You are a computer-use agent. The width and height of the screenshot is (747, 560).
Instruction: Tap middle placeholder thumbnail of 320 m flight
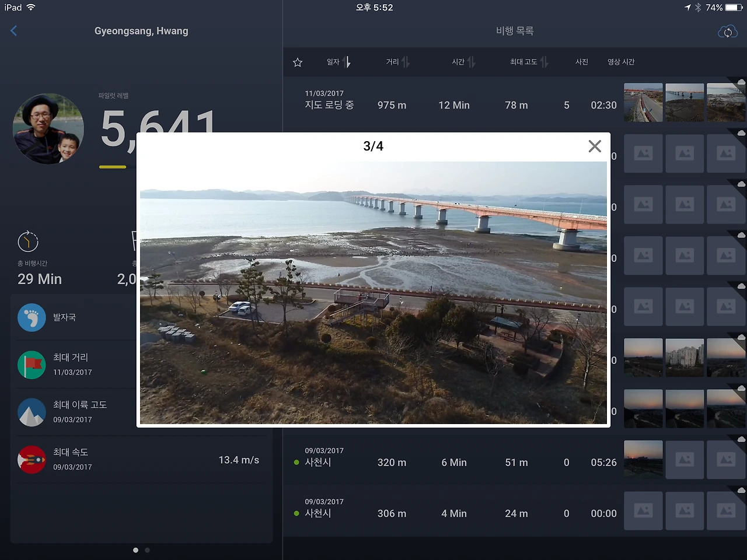pyautogui.click(x=685, y=460)
